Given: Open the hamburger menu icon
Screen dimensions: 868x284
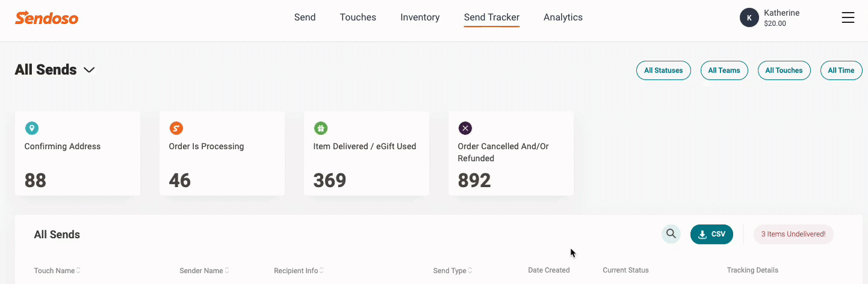Looking at the screenshot, I should pyautogui.click(x=848, y=17).
